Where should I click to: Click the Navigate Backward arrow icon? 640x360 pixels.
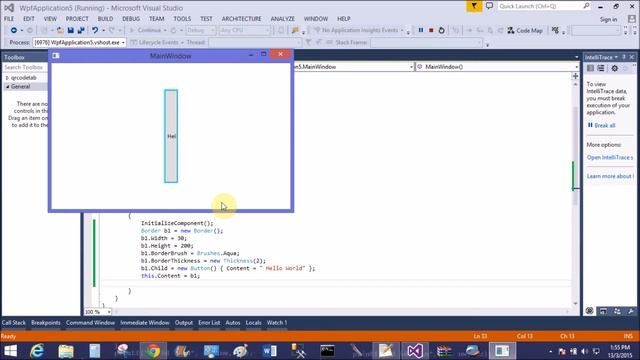click(x=13, y=30)
